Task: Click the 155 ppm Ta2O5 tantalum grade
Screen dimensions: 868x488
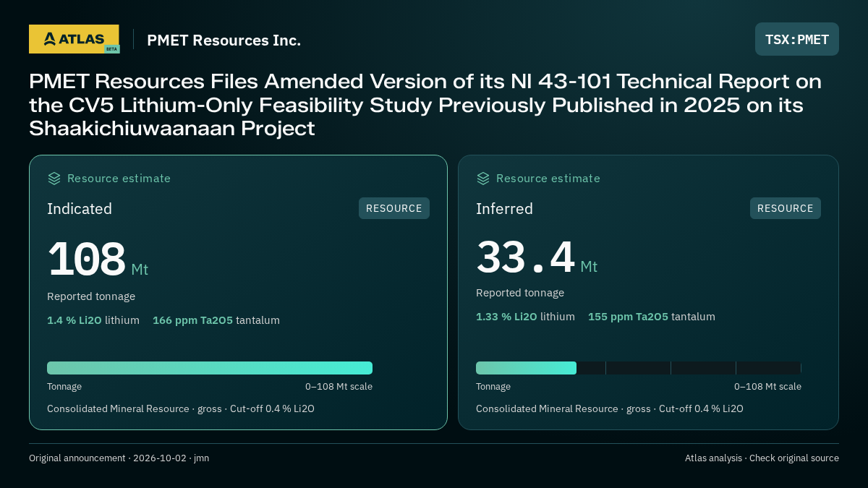Action: [x=652, y=317]
